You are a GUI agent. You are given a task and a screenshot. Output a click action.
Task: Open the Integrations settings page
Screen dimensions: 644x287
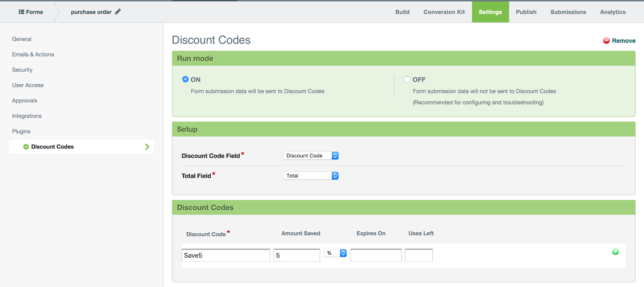(27, 116)
